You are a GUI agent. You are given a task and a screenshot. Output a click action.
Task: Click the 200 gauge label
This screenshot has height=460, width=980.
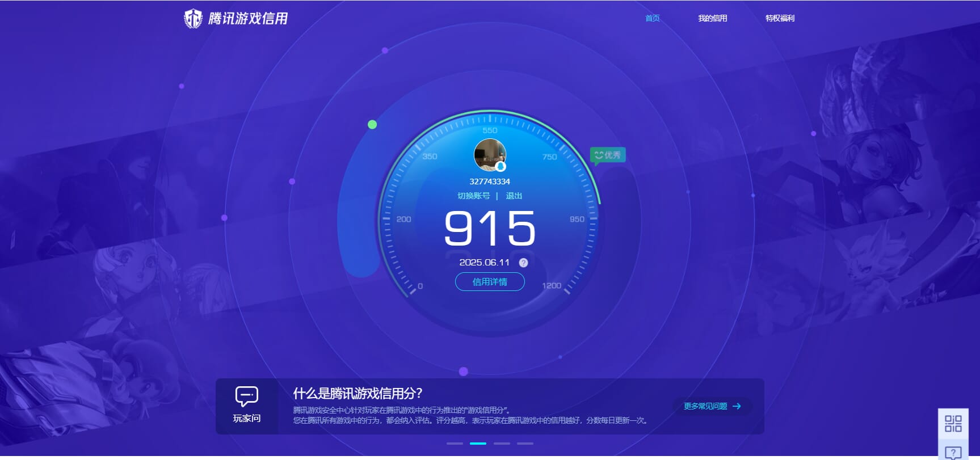click(x=403, y=219)
